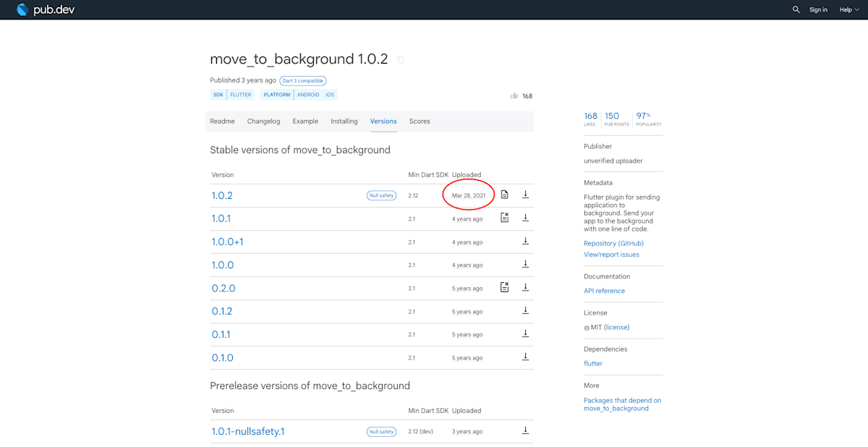Open version 0.1.1 link
This screenshot has width=868, height=447.
[x=221, y=334]
